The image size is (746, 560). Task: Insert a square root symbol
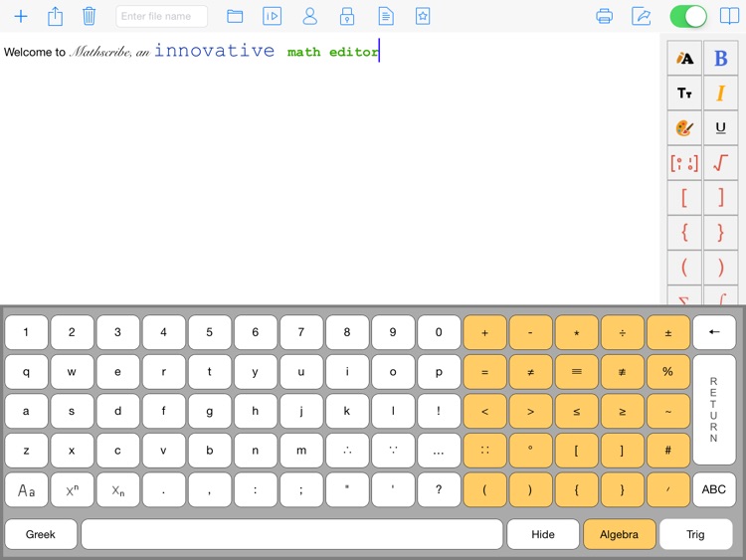point(721,163)
